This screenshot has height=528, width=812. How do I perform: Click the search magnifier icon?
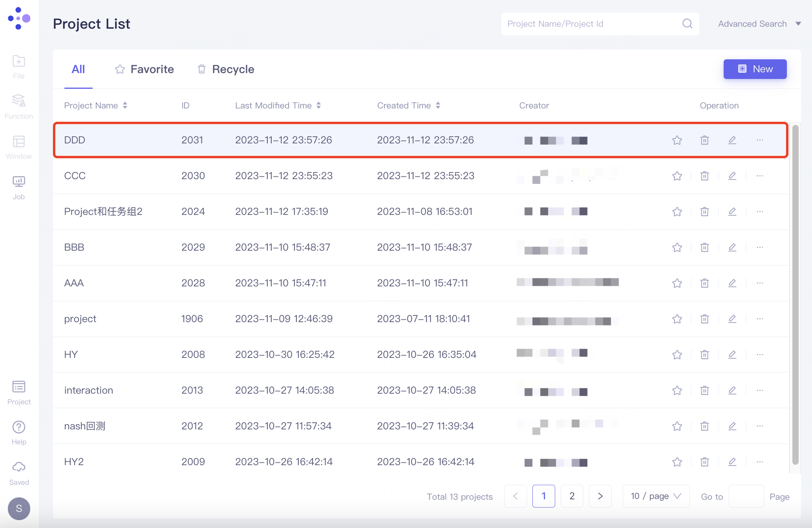pos(687,24)
